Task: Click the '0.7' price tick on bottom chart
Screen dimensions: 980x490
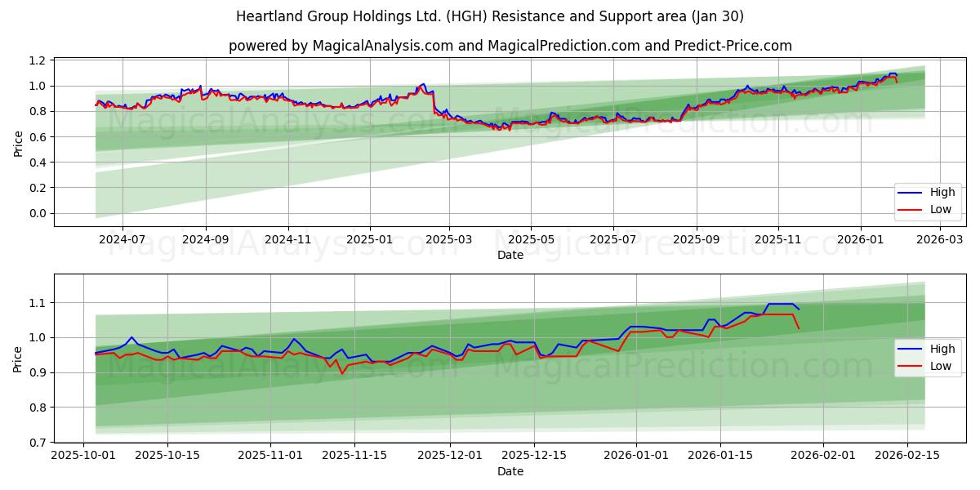Action: (38, 443)
